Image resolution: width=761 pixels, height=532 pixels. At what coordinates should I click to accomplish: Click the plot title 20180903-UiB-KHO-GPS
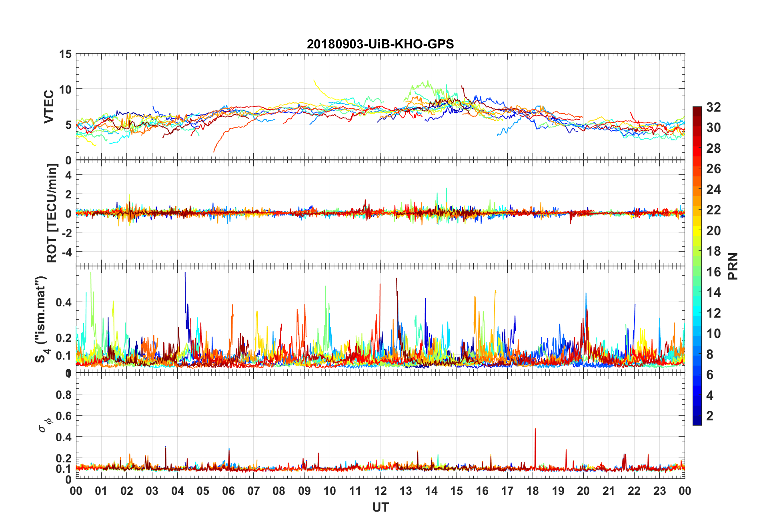[380, 44]
